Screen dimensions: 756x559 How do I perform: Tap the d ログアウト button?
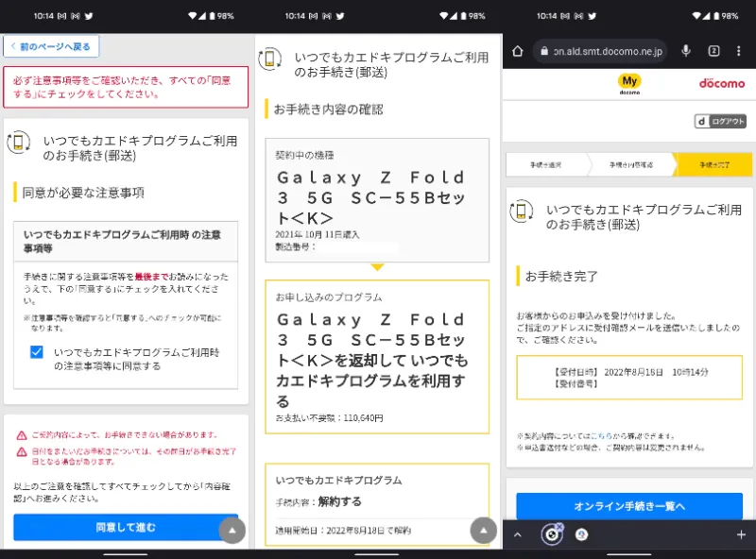pos(720,122)
